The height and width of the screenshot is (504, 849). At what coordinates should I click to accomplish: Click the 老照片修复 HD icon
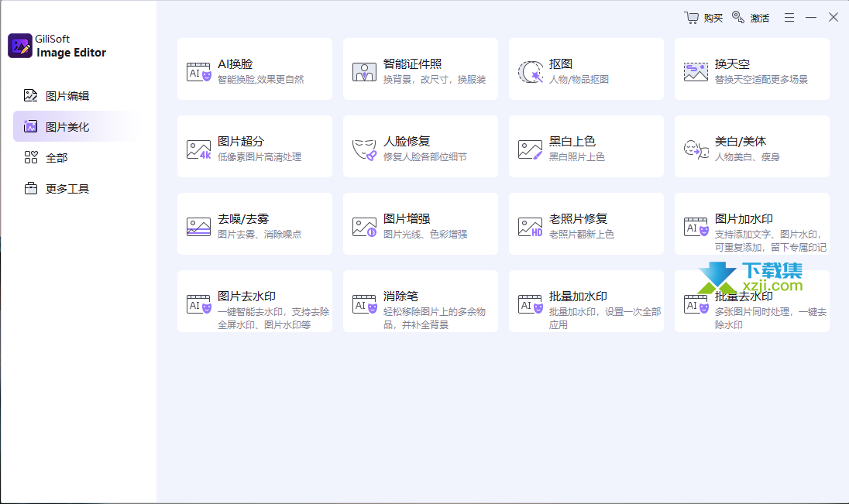[530, 227]
